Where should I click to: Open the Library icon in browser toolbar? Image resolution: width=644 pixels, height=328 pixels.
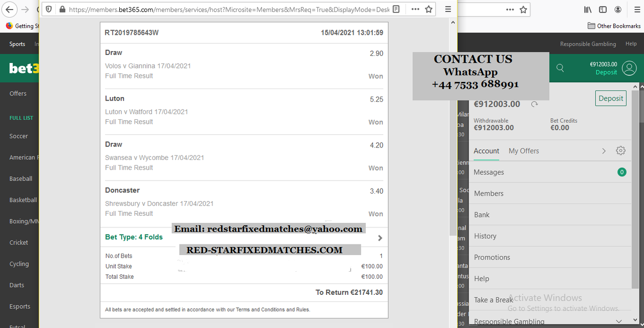(588, 10)
